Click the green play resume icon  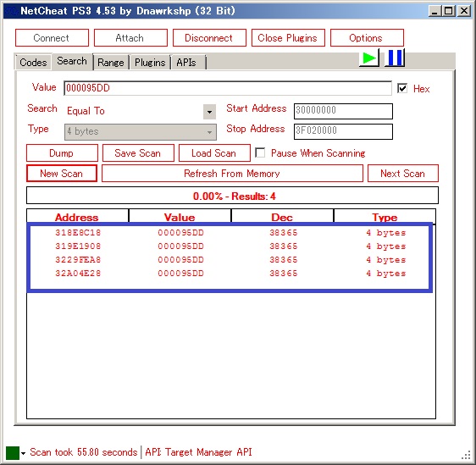369,58
